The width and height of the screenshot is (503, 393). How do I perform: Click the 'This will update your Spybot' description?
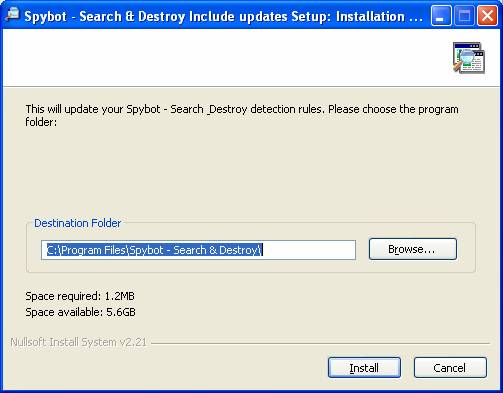(242, 115)
